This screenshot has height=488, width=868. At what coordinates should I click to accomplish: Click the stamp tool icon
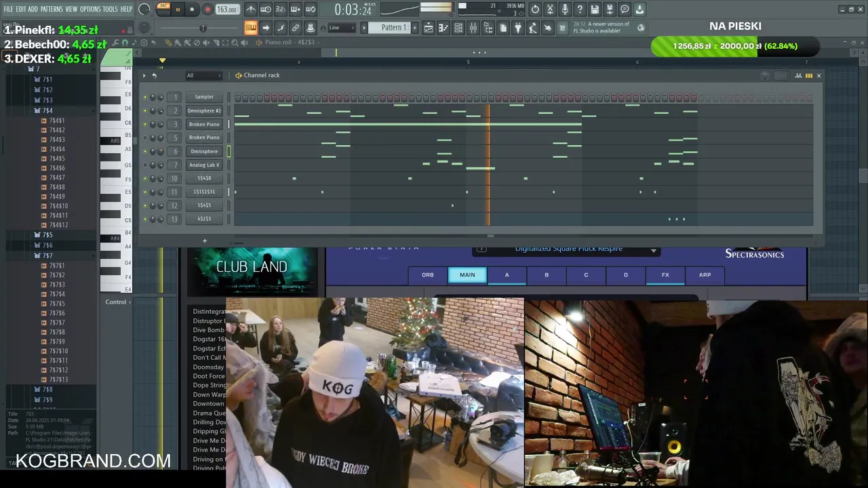click(311, 28)
